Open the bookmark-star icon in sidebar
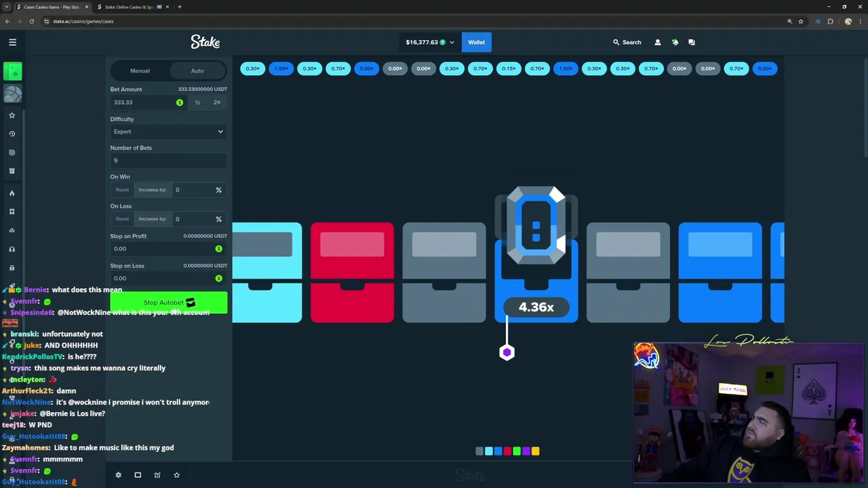The image size is (868, 488). click(12, 211)
